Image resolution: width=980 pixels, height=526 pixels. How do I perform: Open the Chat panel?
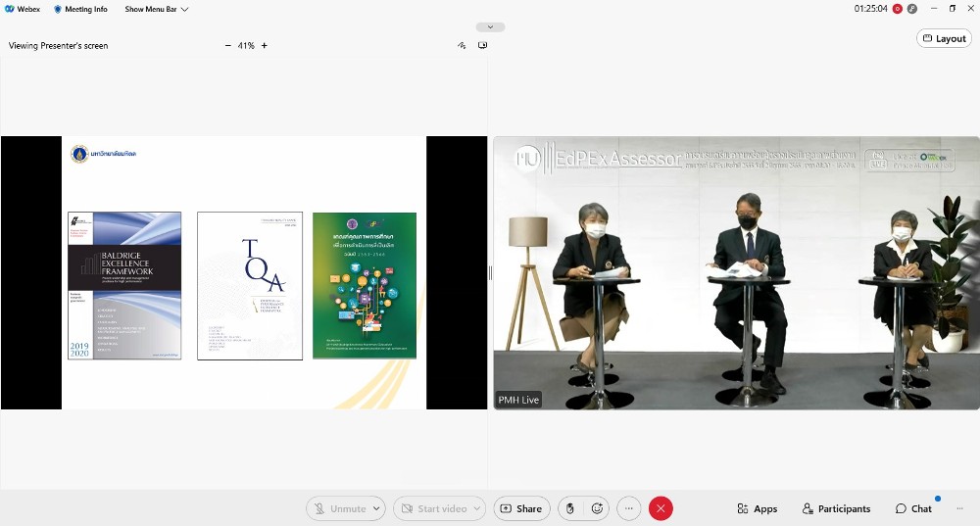(913, 508)
